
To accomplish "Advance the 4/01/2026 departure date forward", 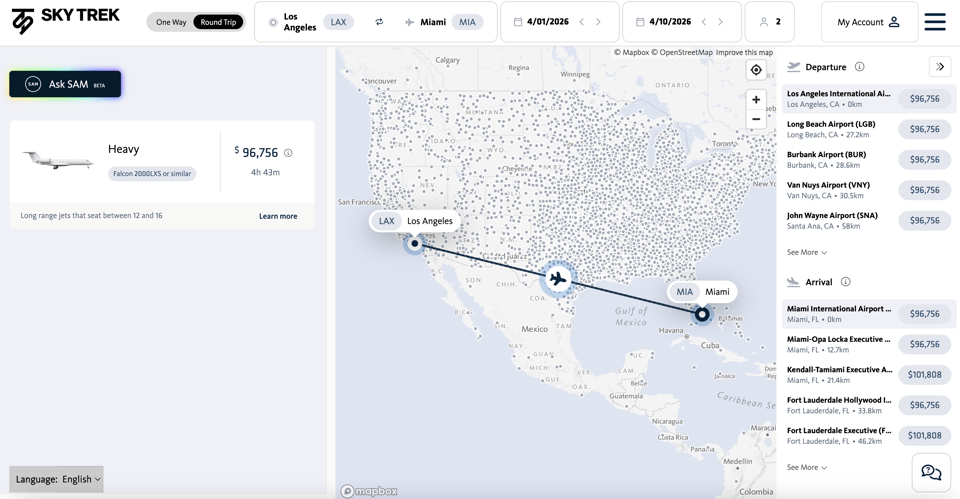I will pyautogui.click(x=598, y=22).
